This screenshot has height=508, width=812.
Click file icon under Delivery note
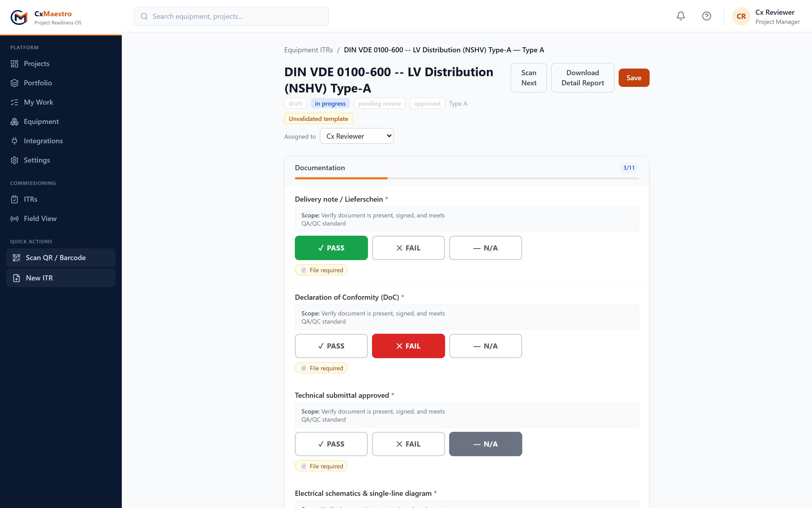click(304, 270)
